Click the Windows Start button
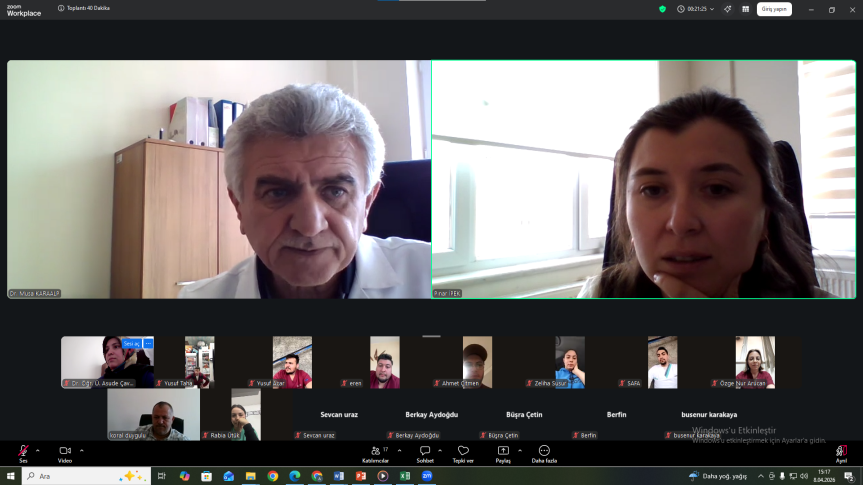Image resolution: width=863 pixels, height=485 pixels. tap(10, 476)
